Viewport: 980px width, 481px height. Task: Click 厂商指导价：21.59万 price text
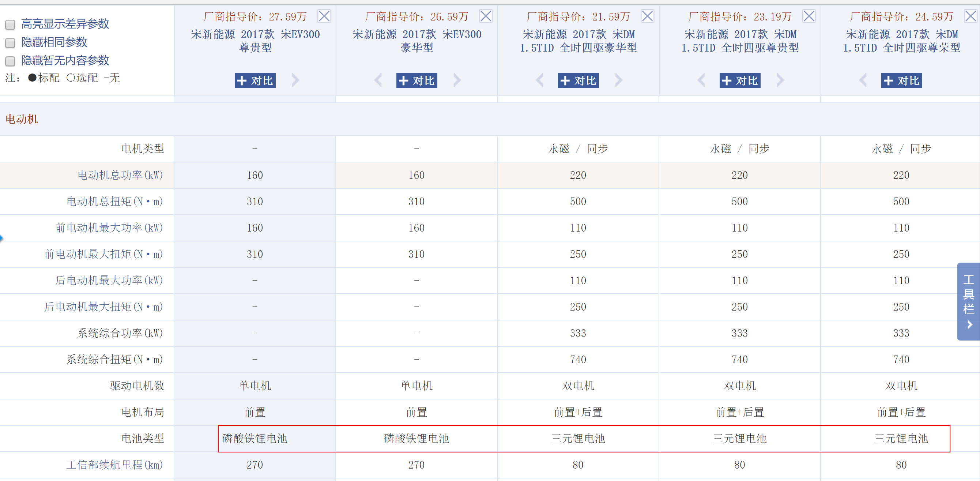[578, 16]
